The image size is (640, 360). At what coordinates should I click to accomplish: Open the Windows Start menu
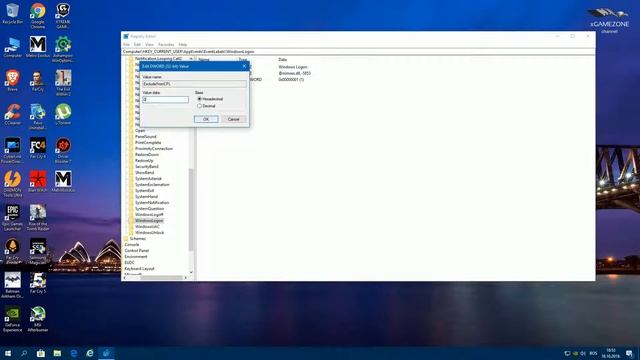coord(8,353)
